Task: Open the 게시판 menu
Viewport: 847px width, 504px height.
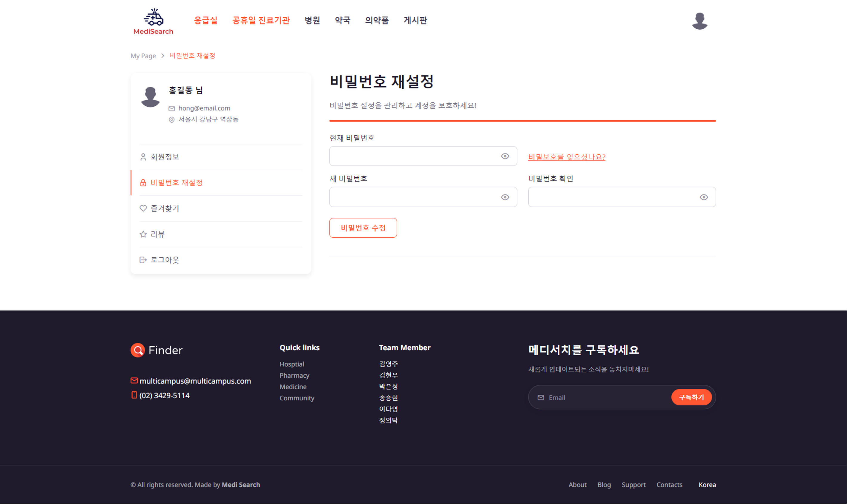Action: 415,20
